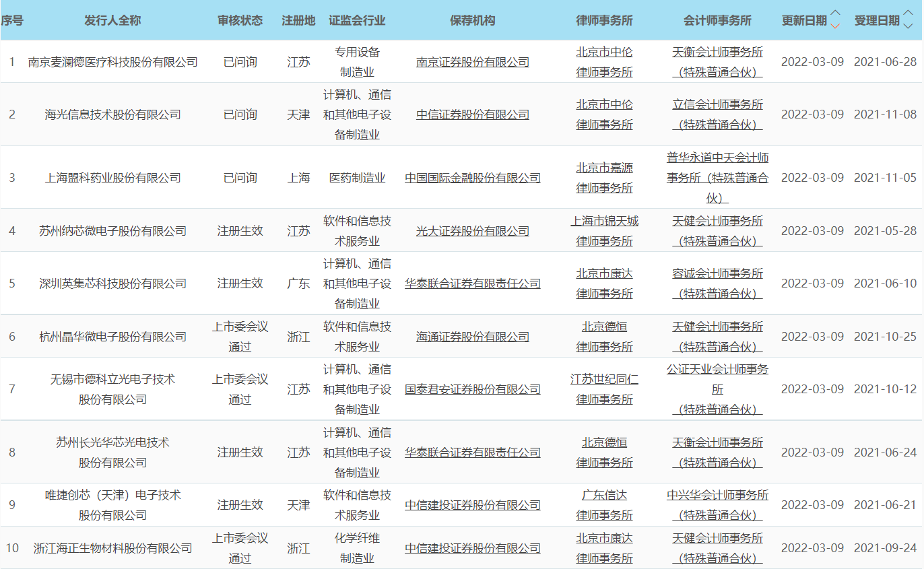The width and height of the screenshot is (924, 569).
Task: Open 公证天业会计师事务所 link
Action: (717, 389)
